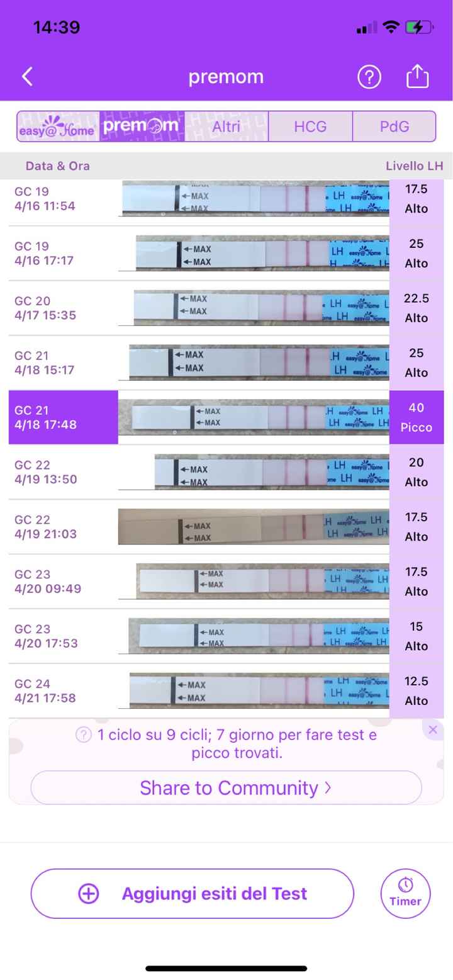Switch to the easy@Home tab

coord(58,127)
